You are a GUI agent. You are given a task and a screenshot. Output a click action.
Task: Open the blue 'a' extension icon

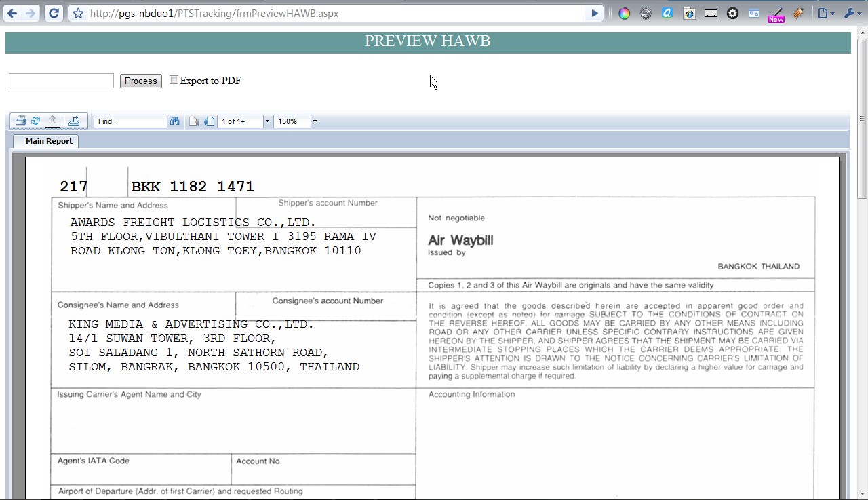point(667,13)
